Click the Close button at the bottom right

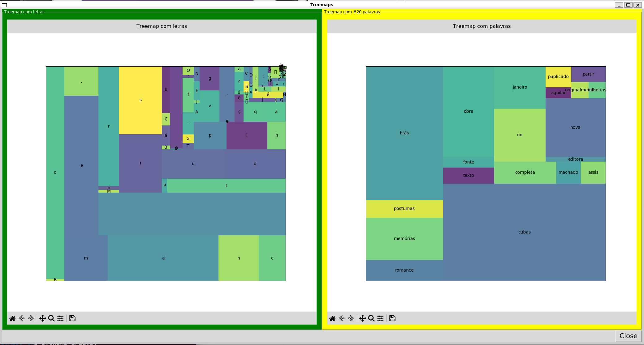(628, 336)
